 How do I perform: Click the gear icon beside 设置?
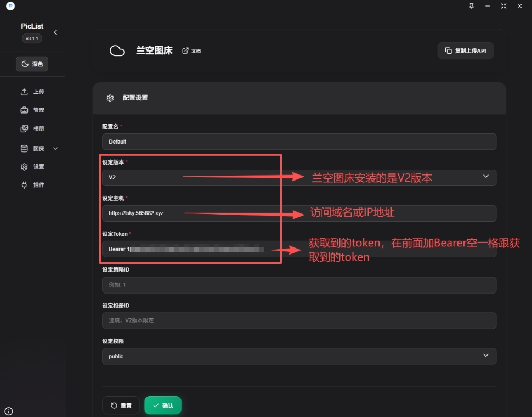[24, 167]
